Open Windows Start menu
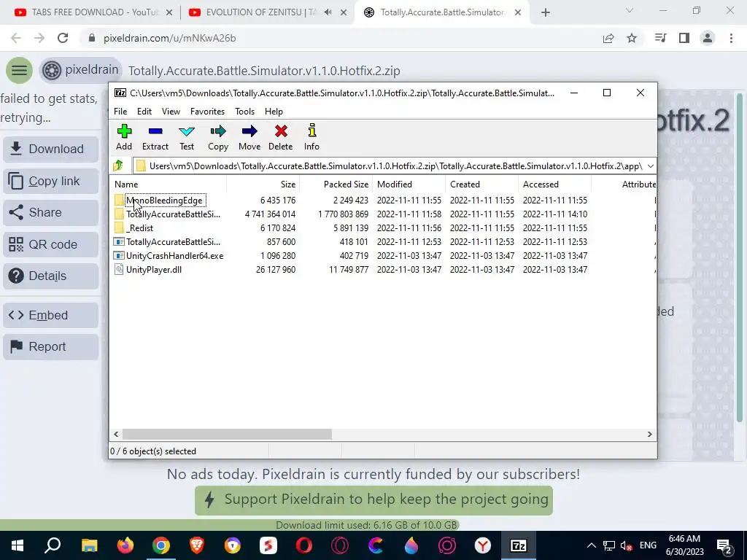 click(x=18, y=545)
